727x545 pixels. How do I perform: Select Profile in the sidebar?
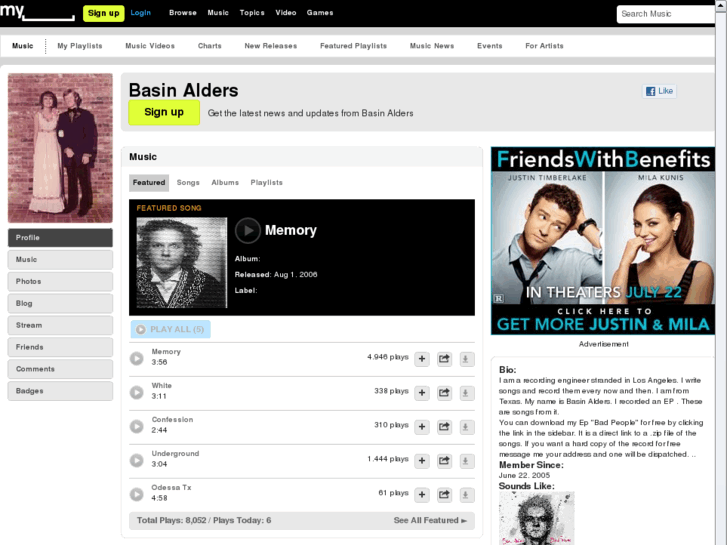[60, 237]
